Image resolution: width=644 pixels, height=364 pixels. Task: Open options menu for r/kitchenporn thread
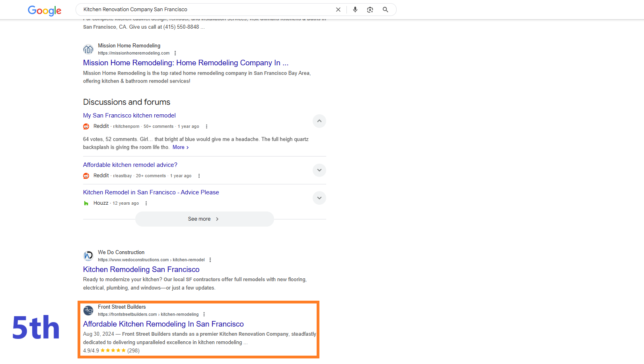click(206, 127)
